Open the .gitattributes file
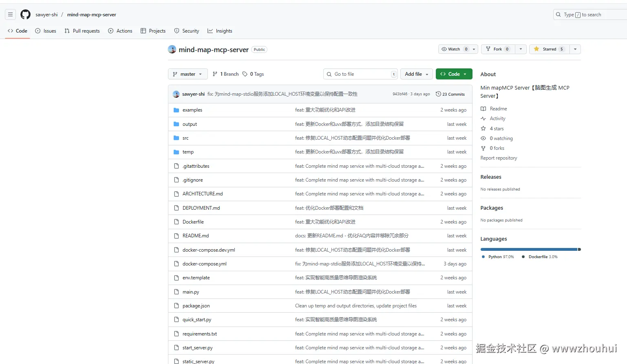627x364 pixels. coord(196,166)
